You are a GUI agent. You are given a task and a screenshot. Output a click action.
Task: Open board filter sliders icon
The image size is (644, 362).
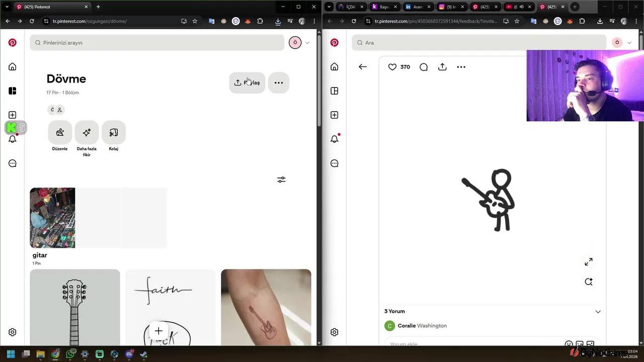tap(281, 179)
